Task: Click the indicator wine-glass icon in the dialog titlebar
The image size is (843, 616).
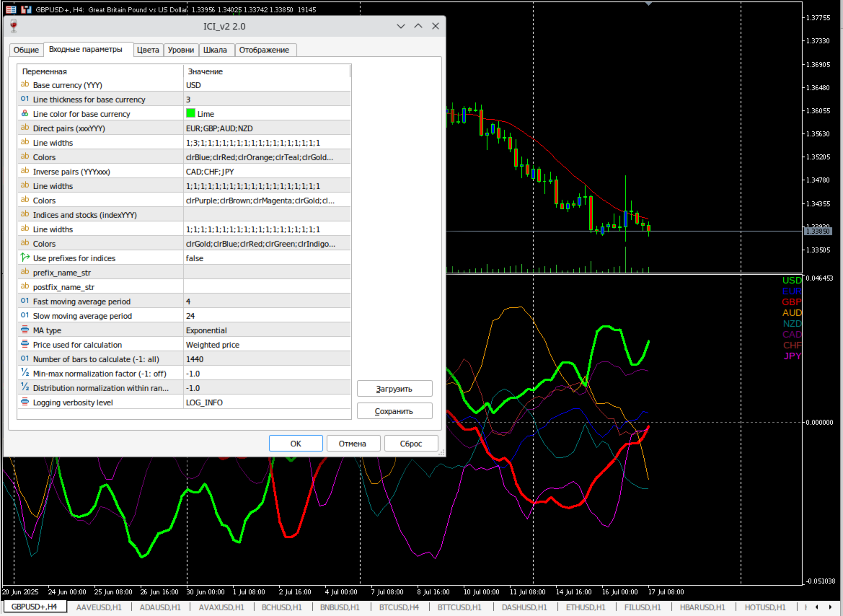Action: pyautogui.click(x=12, y=25)
